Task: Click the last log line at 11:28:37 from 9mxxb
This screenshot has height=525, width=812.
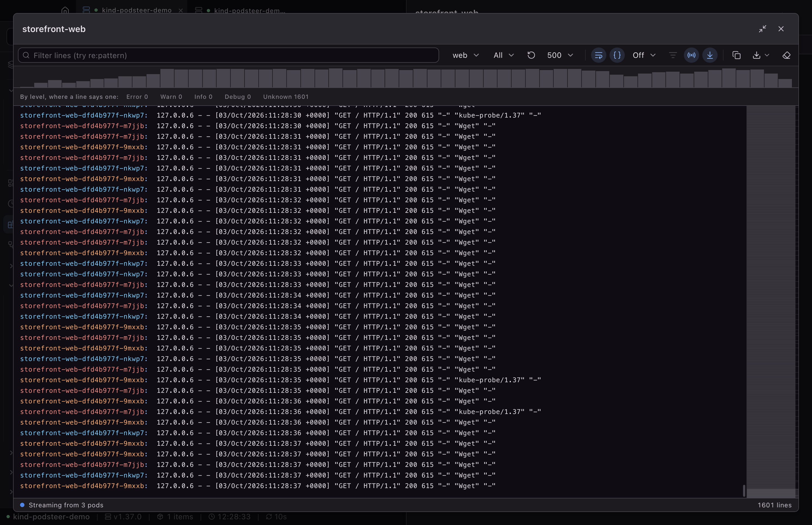Action: (x=258, y=486)
